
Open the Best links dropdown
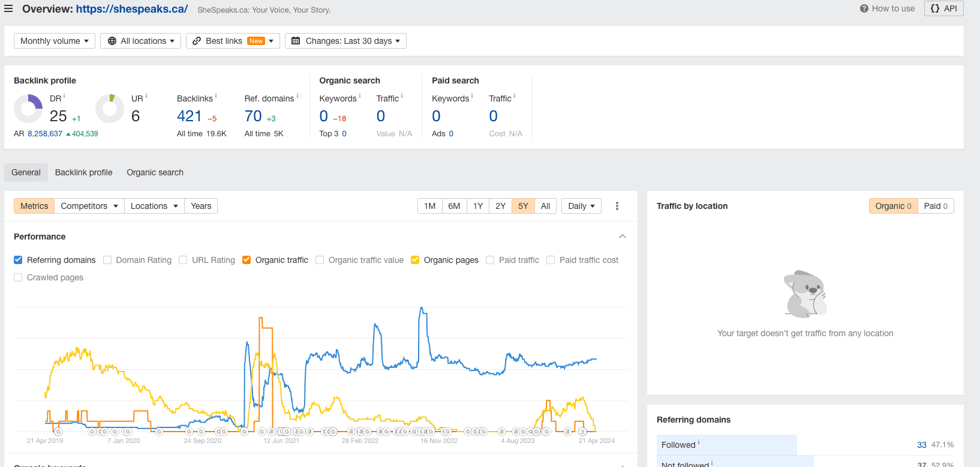click(x=233, y=41)
